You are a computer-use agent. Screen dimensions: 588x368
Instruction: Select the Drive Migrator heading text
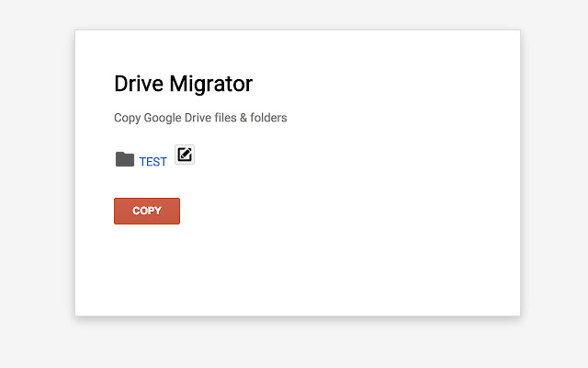[184, 84]
